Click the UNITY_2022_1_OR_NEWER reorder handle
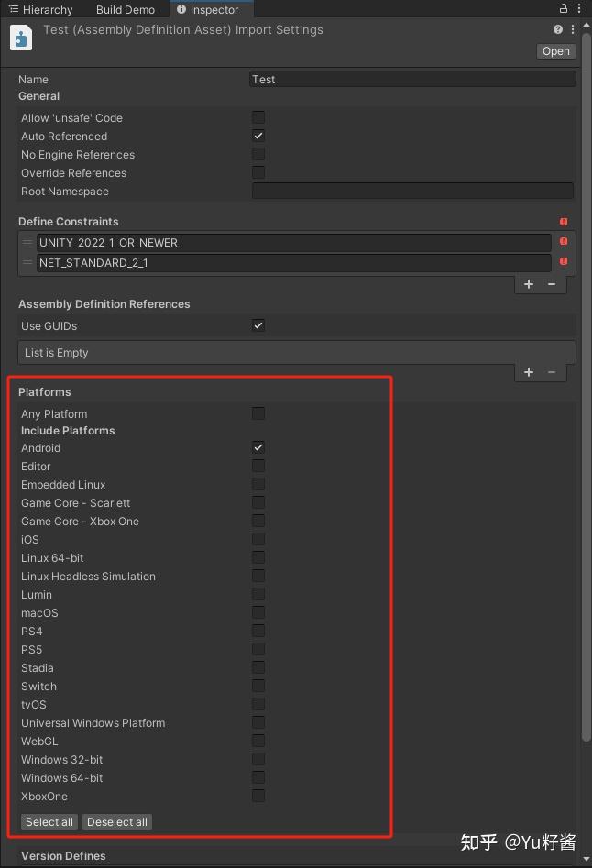The width and height of the screenshot is (592, 868). point(29,241)
